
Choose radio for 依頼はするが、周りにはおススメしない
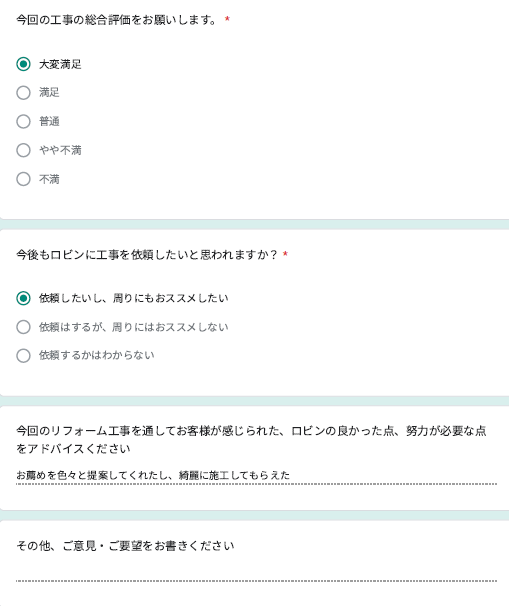click(24, 327)
